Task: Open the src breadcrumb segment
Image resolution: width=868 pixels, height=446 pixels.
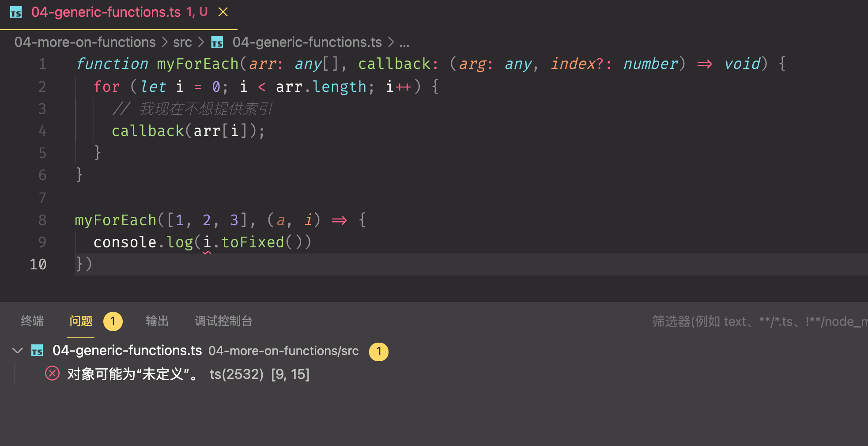Action: [x=182, y=42]
